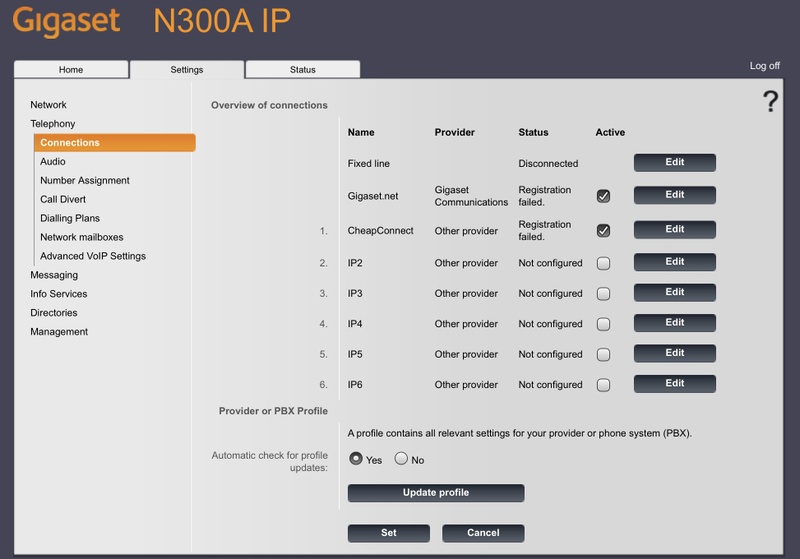Open Network settings in sidebar

48,105
